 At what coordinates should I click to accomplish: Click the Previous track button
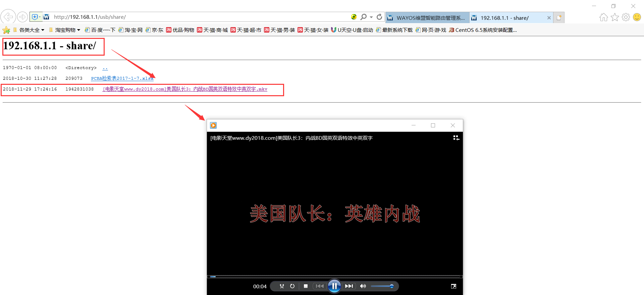(320, 286)
